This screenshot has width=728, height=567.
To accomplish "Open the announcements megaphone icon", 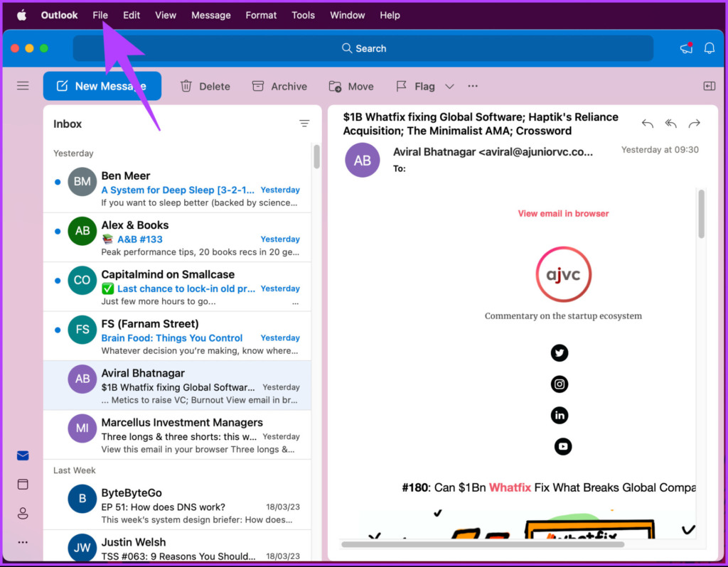I will [x=686, y=48].
